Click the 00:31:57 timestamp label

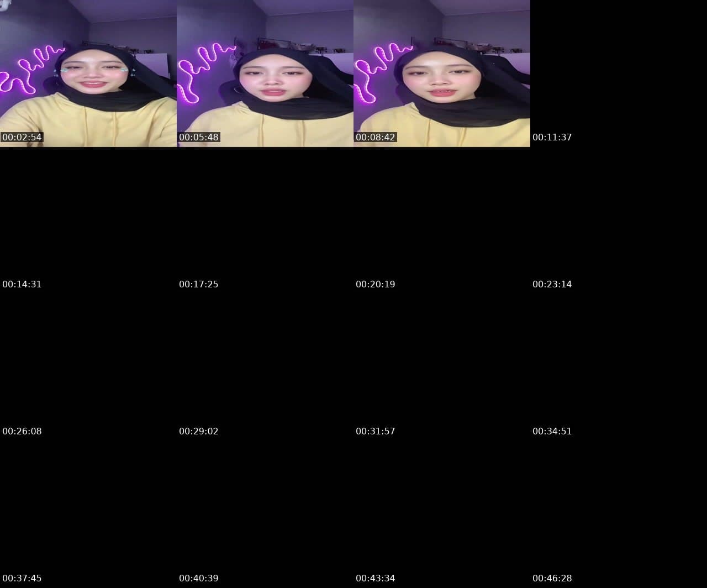pyautogui.click(x=376, y=431)
